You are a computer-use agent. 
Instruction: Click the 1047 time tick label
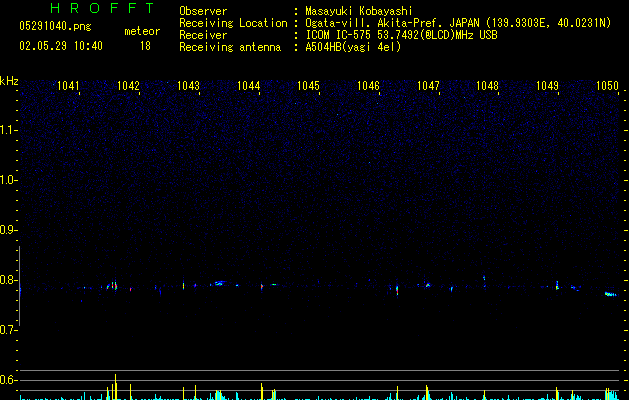click(x=428, y=86)
